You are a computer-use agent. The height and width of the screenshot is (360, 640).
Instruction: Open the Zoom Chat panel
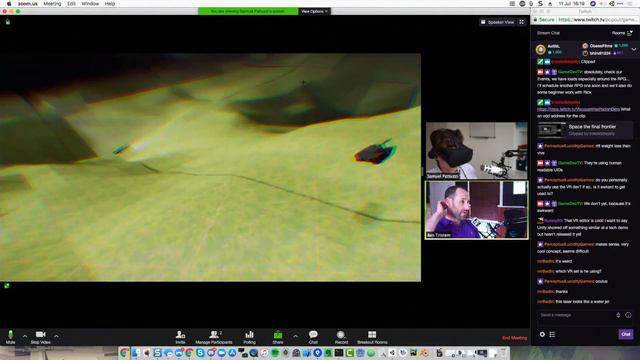313,337
